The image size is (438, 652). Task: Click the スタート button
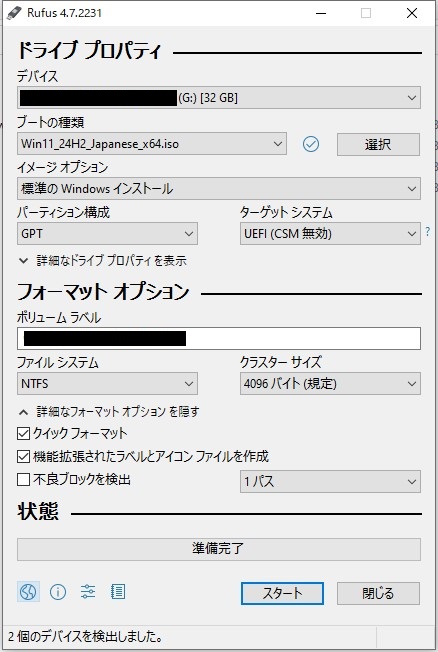[282, 593]
